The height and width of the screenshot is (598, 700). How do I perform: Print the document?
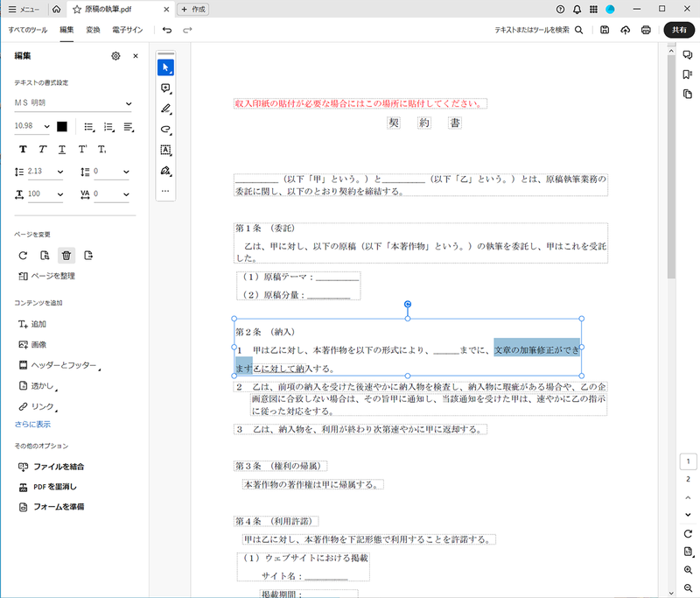pos(646,30)
